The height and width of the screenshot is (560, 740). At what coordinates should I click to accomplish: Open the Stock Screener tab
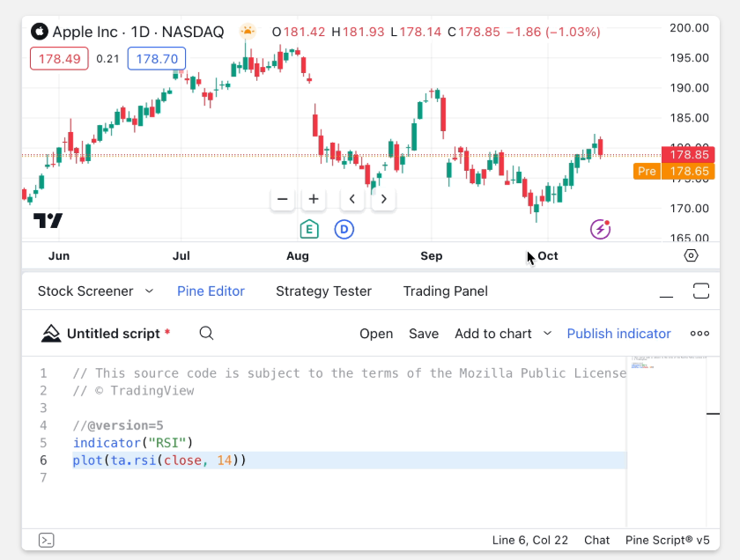pos(85,291)
